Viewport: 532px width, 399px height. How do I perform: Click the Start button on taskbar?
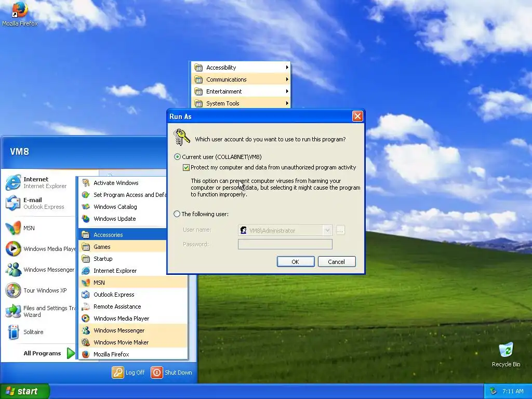coord(24,391)
